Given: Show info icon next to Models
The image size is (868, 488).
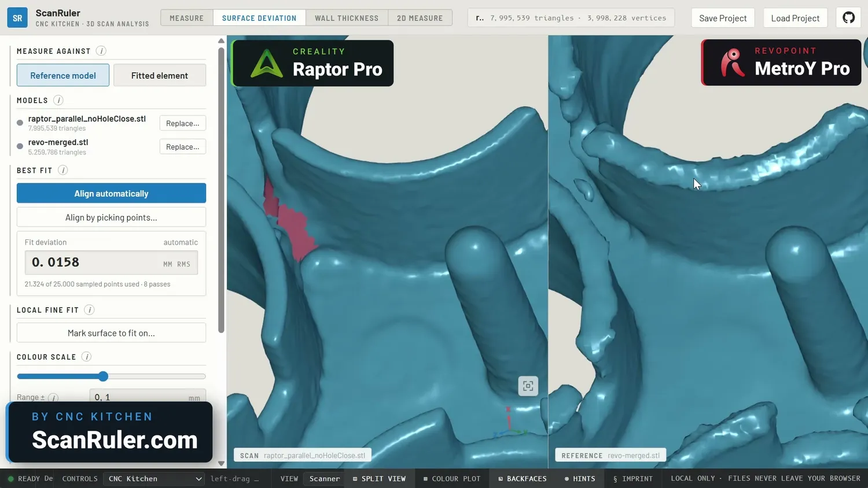Looking at the screenshot, I should [58, 100].
